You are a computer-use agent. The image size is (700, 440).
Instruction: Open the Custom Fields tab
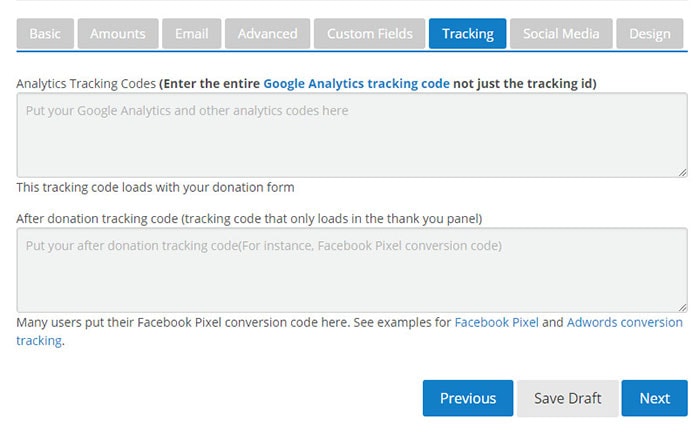coord(369,34)
